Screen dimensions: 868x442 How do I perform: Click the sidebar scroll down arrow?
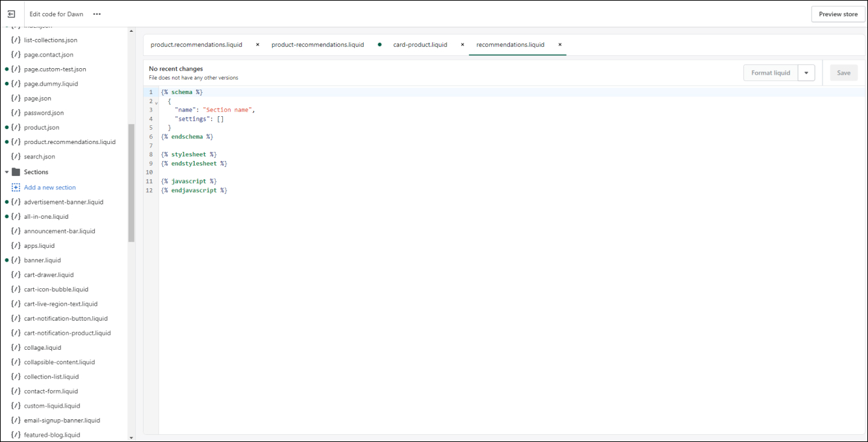point(131,438)
